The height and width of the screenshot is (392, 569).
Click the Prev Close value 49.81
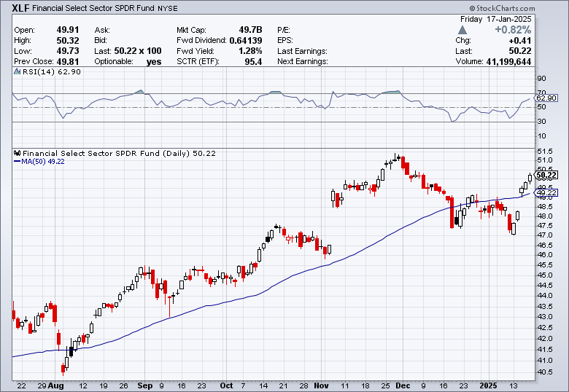(68, 61)
